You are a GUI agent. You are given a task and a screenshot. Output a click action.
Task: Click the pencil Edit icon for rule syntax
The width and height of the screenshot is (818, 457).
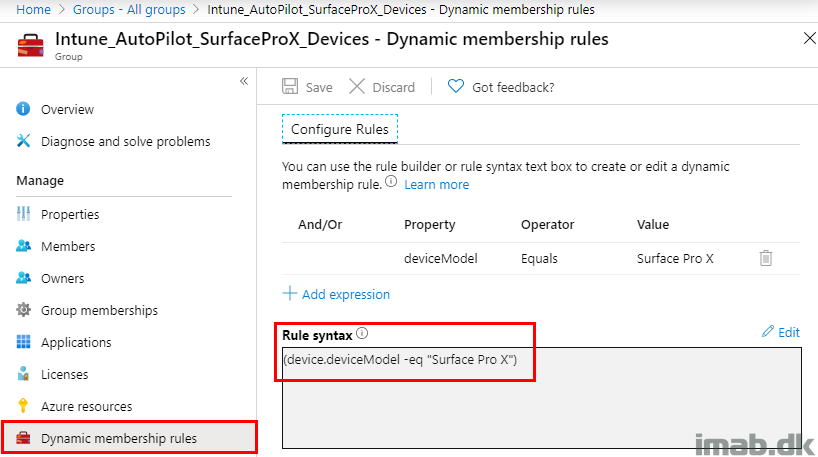click(767, 331)
